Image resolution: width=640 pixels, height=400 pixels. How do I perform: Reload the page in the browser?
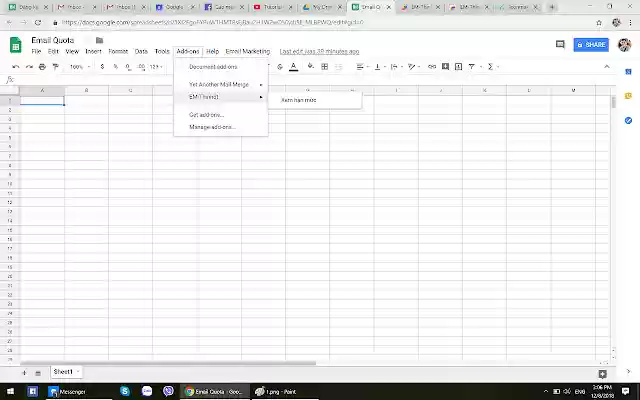click(38, 22)
